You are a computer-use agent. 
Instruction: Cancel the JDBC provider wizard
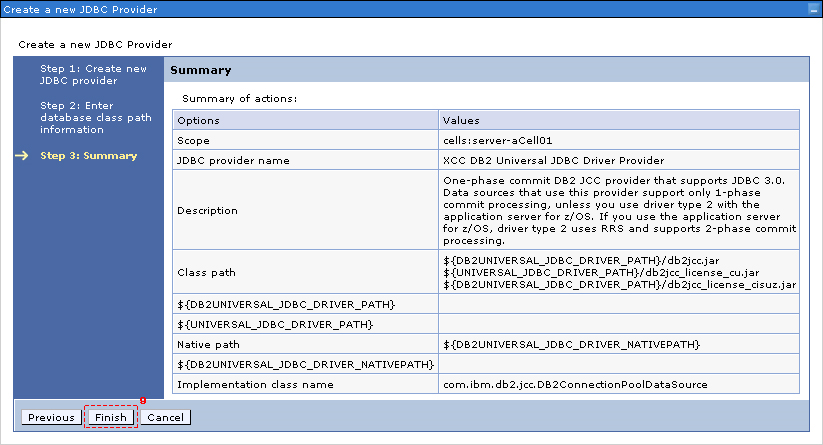coord(165,417)
